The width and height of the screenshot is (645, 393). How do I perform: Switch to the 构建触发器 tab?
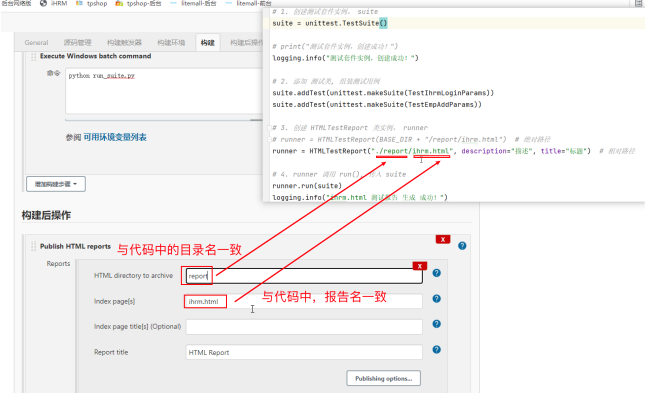124,42
